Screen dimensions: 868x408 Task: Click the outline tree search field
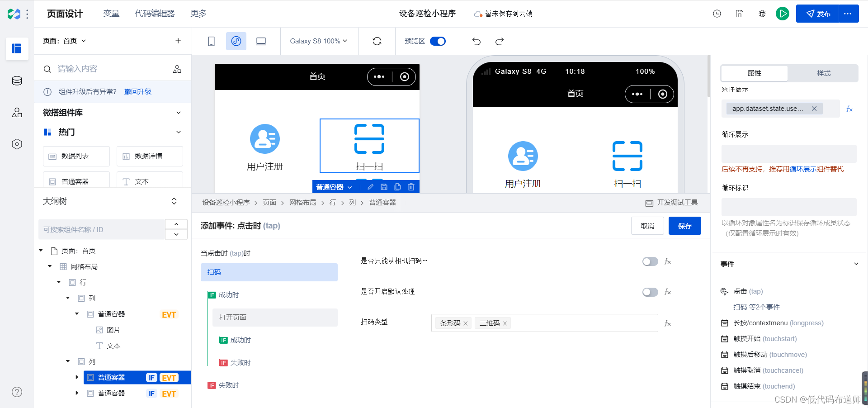click(x=102, y=229)
